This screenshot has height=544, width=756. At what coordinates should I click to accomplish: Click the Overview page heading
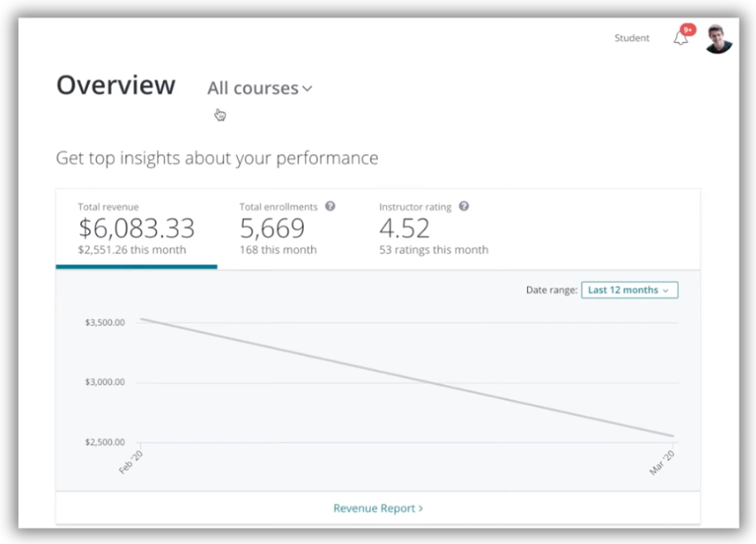(x=116, y=85)
